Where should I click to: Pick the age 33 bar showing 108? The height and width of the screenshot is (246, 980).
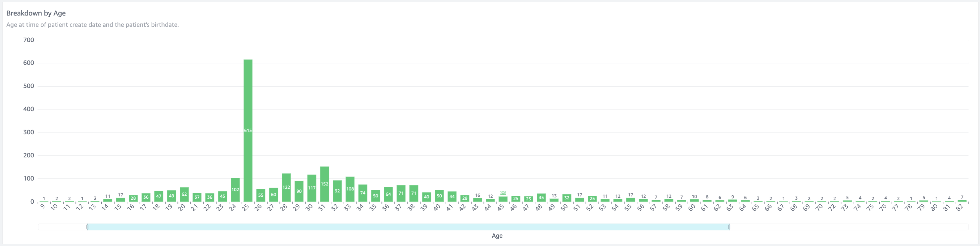point(350,189)
